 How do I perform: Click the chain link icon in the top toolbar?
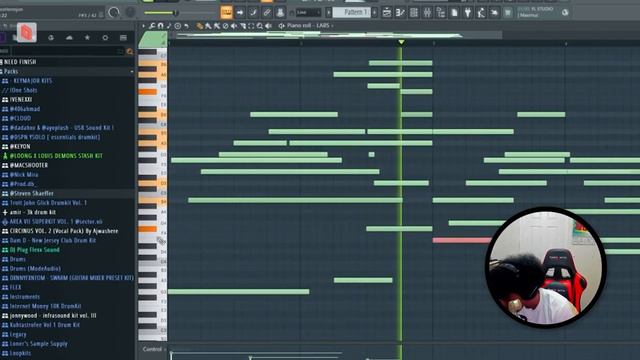click(x=267, y=13)
